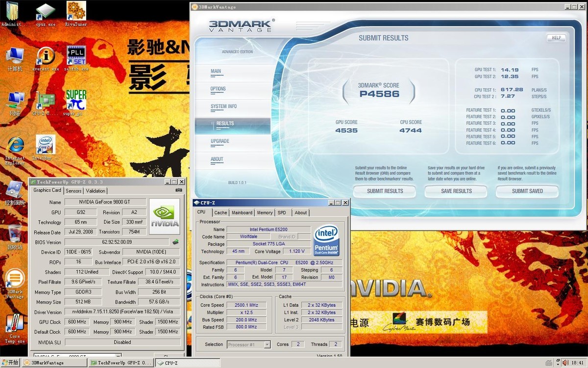
Task: Switch to the Mainboard tab in CPU-Z
Action: (x=242, y=212)
